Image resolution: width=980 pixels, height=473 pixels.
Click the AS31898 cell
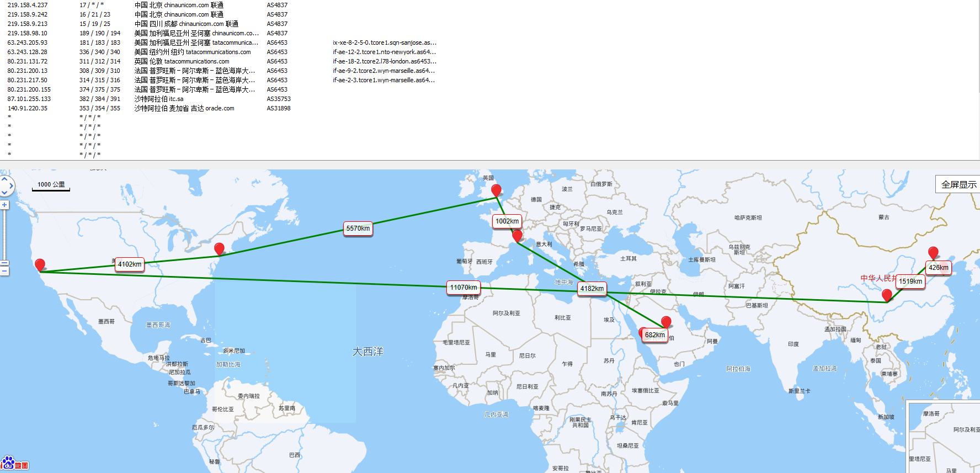[x=279, y=108]
